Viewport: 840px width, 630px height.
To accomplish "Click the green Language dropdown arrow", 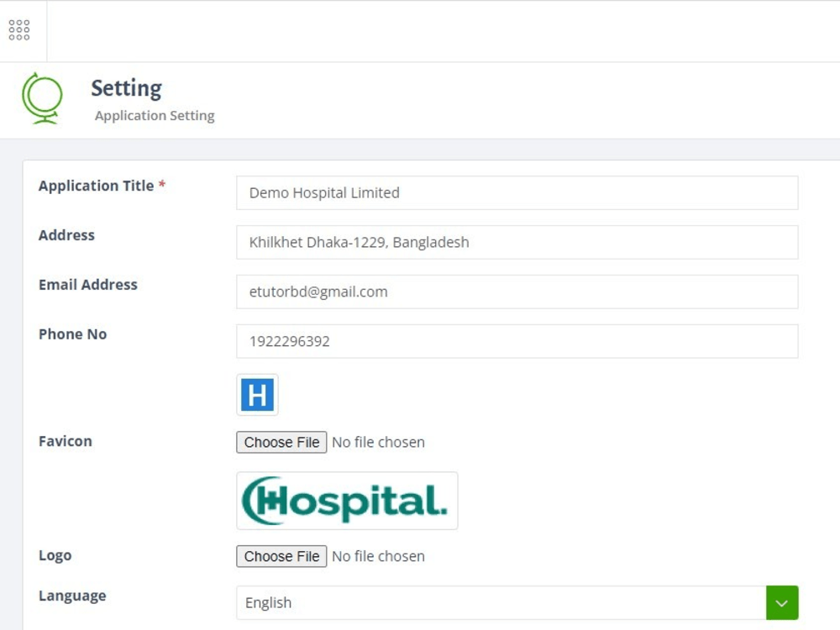I will click(782, 602).
